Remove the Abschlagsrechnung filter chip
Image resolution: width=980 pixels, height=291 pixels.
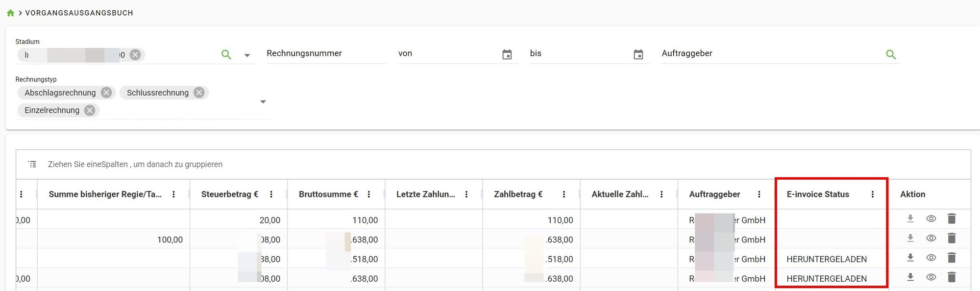pos(106,92)
